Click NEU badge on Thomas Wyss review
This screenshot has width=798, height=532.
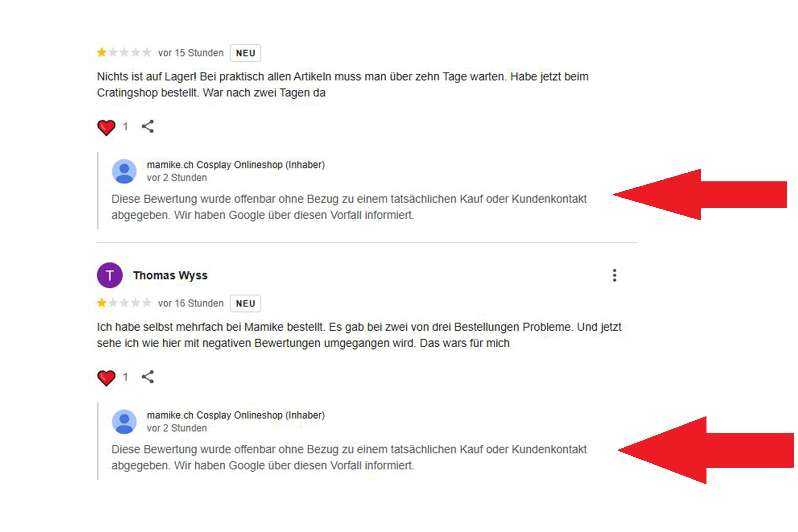tap(245, 303)
